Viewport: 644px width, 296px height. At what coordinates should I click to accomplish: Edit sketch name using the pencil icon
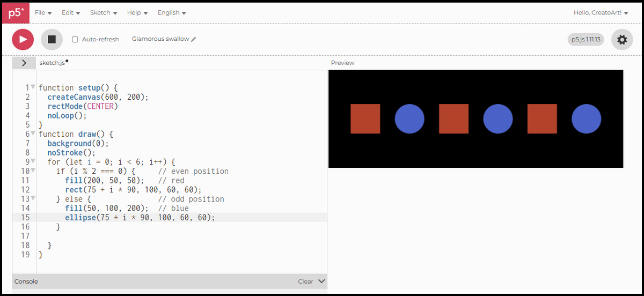[x=194, y=39]
